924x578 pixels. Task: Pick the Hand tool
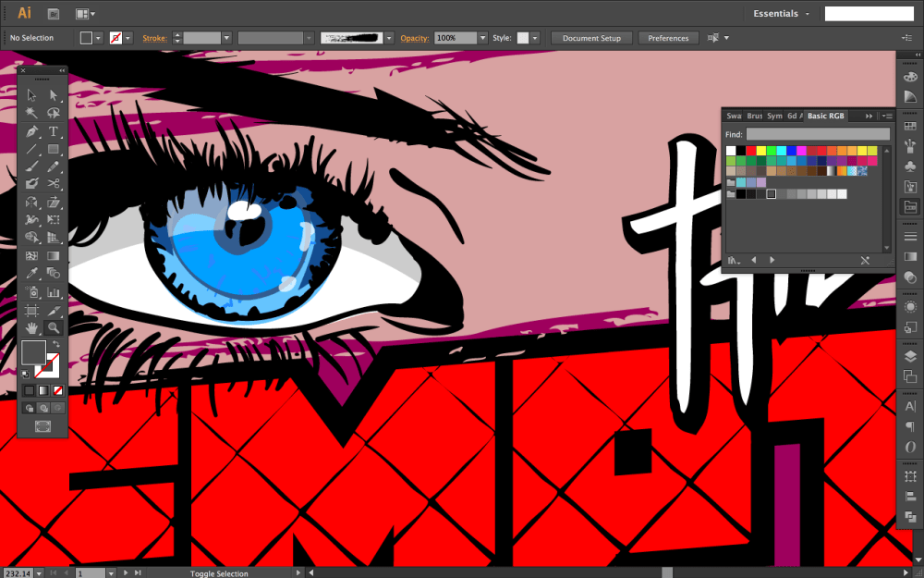(31, 327)
